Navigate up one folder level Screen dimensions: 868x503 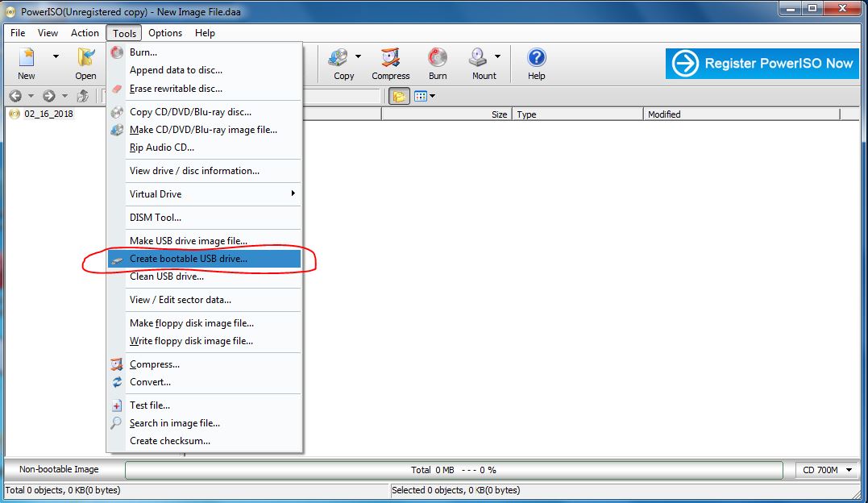pyautogui.click(x=81, y=95)
